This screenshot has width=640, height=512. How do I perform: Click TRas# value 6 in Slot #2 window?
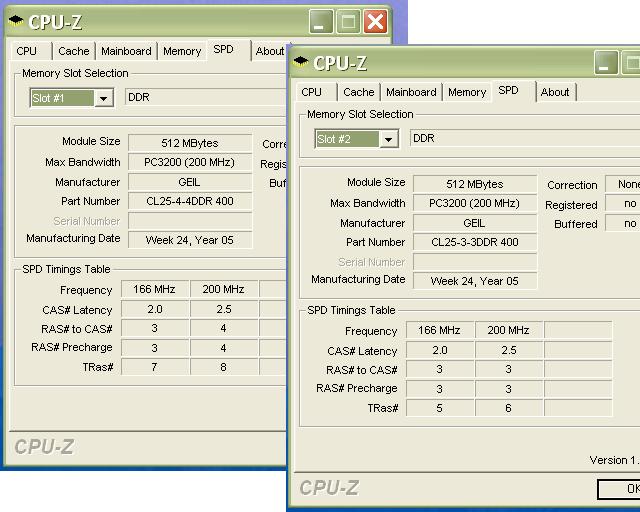pos(508,408)
